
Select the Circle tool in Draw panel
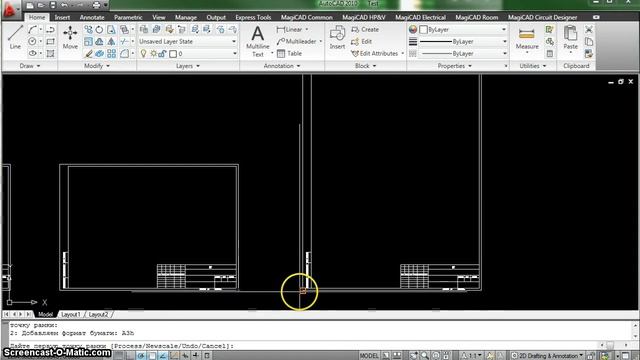(32, 42)
